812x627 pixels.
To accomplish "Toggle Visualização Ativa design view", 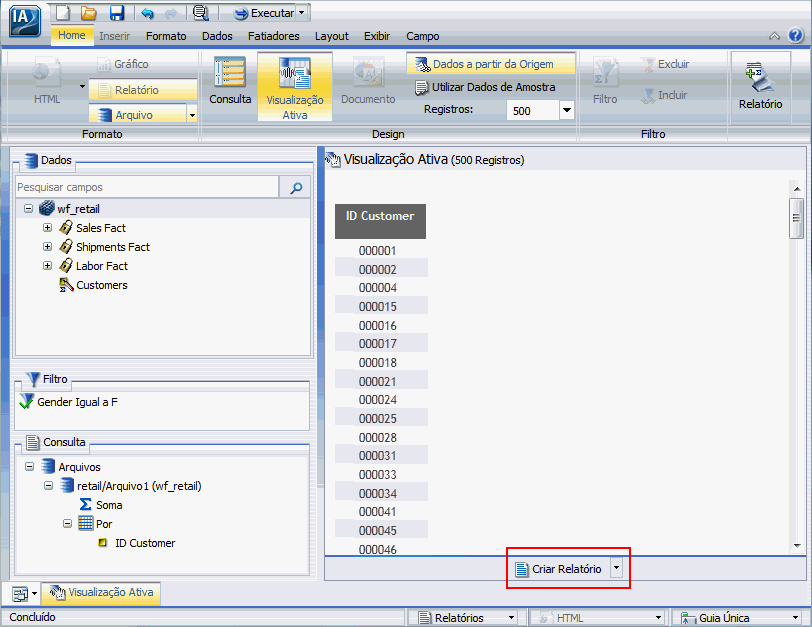I will coord(295,87).
